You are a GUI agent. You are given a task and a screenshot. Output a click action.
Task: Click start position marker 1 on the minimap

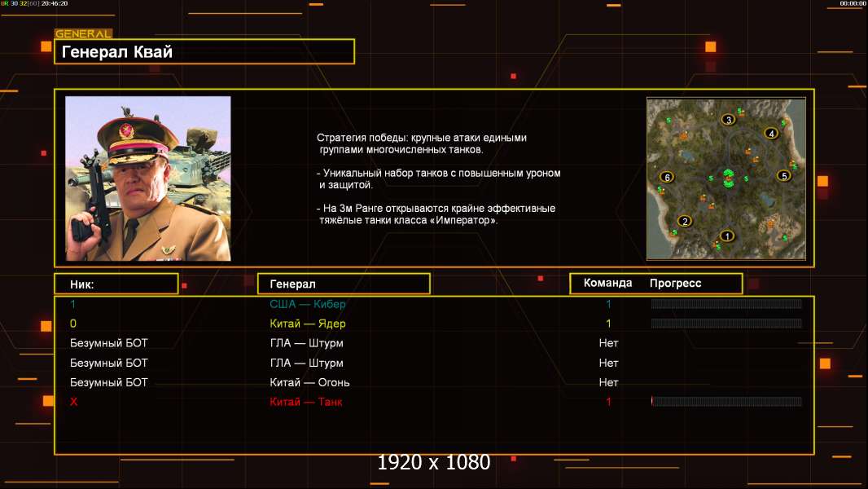(x=727, y=236)
